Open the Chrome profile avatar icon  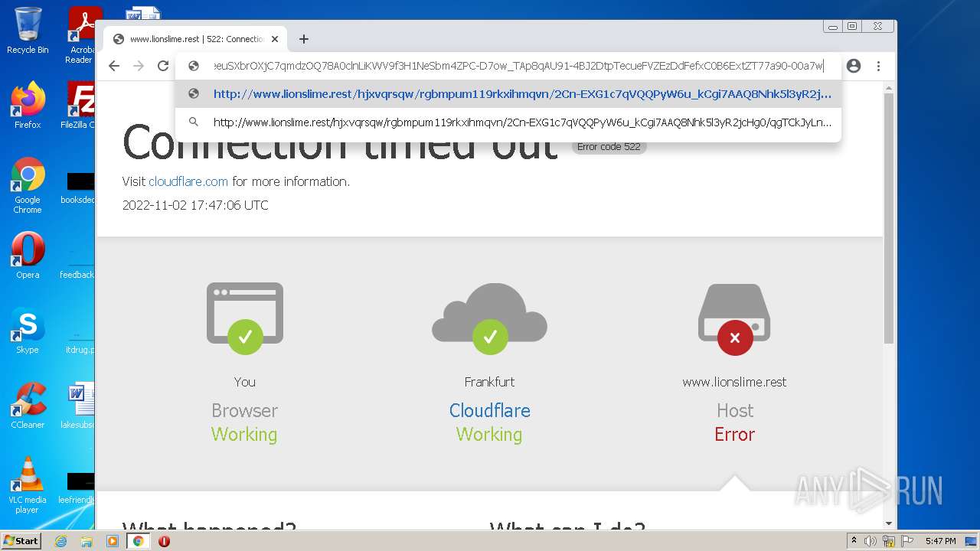(x=854, y=66)
